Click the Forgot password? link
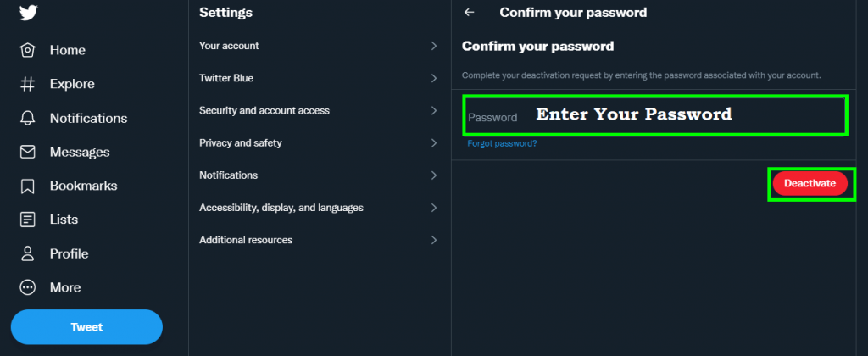The image size is (868, 356). tap(502, 144)
